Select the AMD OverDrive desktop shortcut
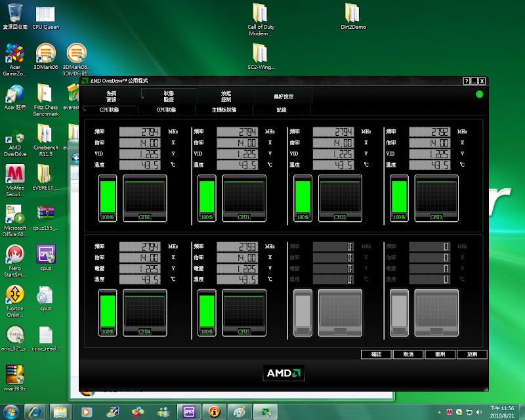The image size is (525, 420). point(14,143)
